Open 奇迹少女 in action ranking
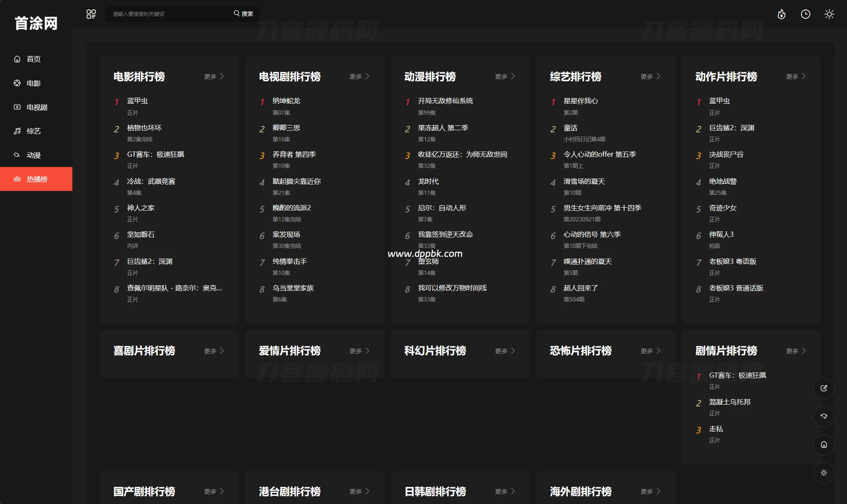 click(723, 208)
